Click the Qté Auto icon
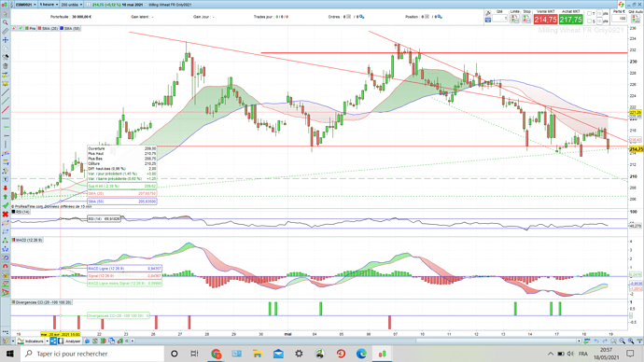Screen dimensions: 644x362 tap(636, 19)
